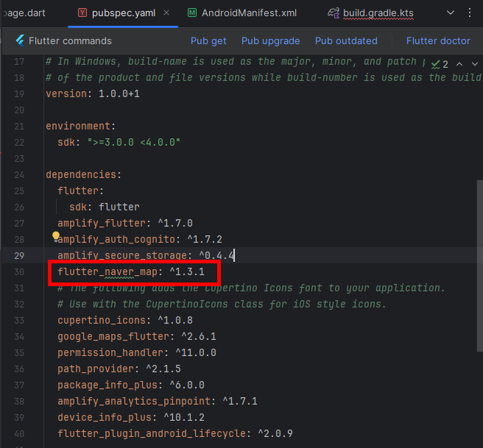This screenshot has height=448, width=483.
Task: Run Pub upgrade
Action: 270,41
